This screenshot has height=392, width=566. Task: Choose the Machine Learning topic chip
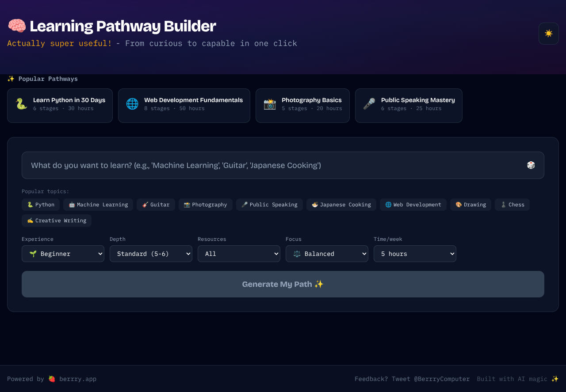(x=98, y=205)
